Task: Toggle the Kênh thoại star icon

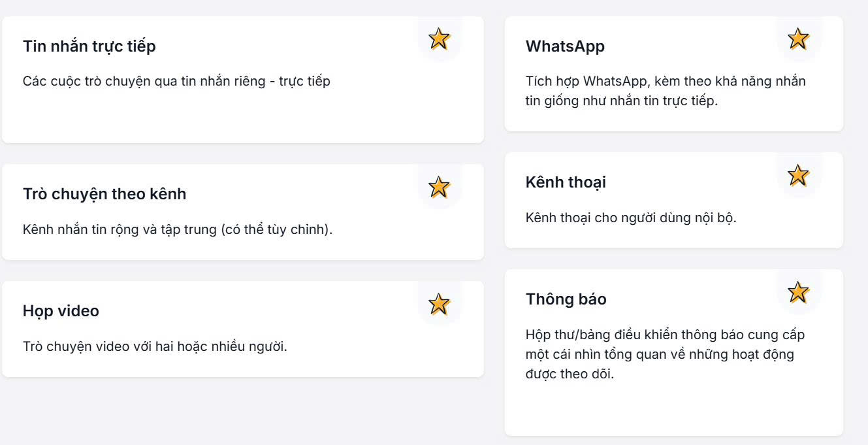Action: point(798,175)
